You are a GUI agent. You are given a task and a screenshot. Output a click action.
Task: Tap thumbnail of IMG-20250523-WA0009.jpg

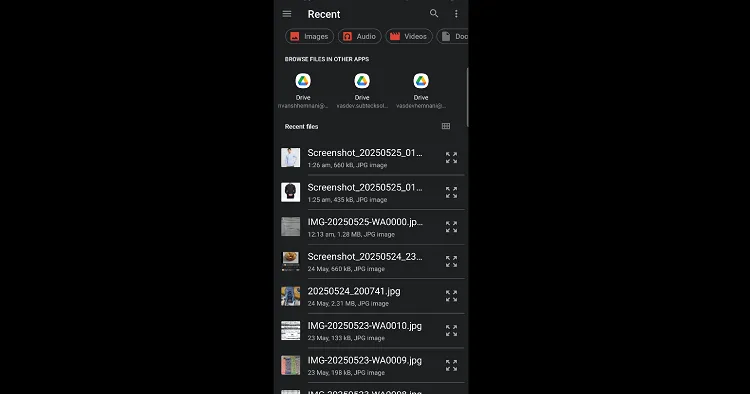290,365
